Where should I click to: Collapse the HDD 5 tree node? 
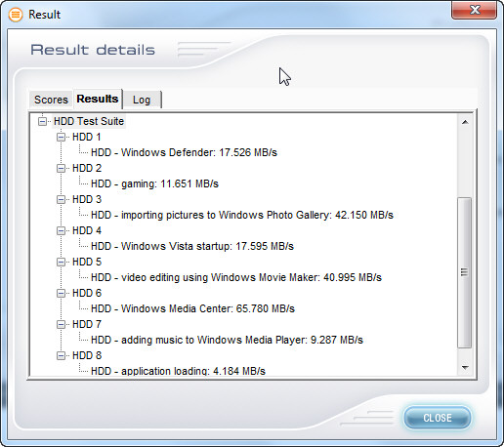point(61,262)
